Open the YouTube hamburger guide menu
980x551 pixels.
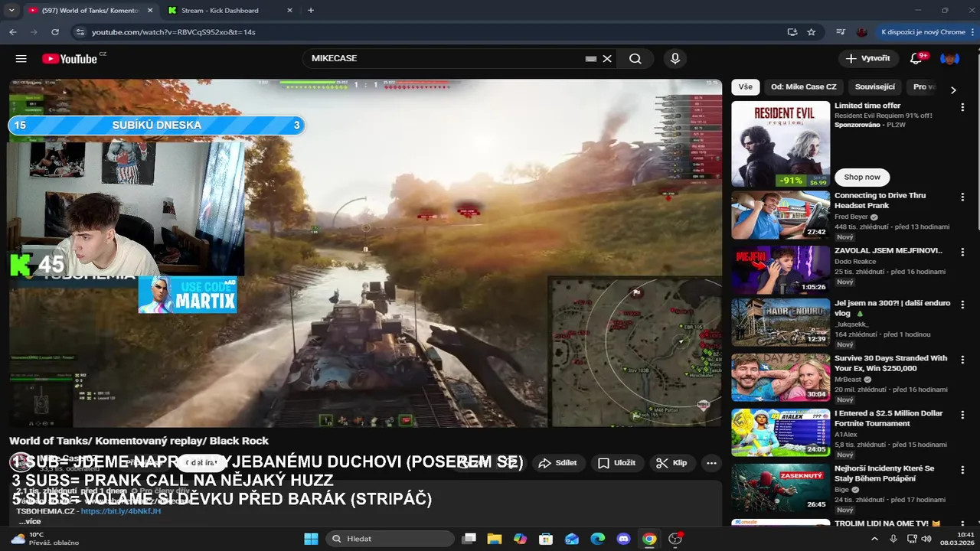21,58
